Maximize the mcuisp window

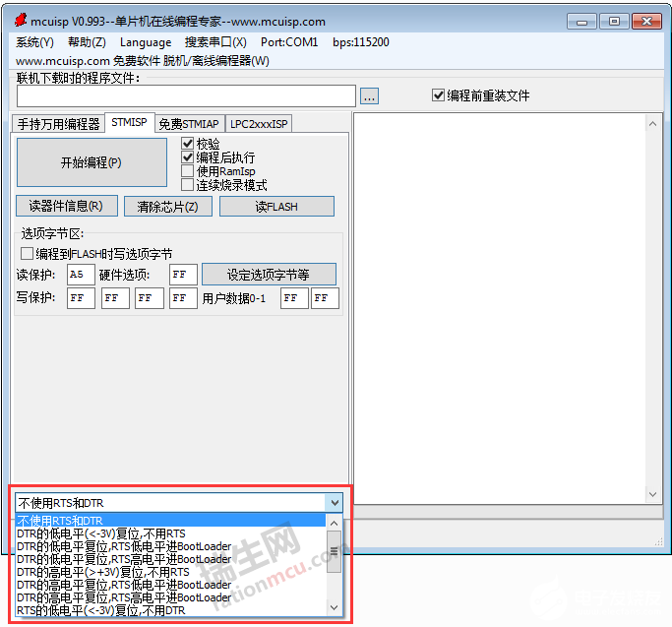coord(614,22)
